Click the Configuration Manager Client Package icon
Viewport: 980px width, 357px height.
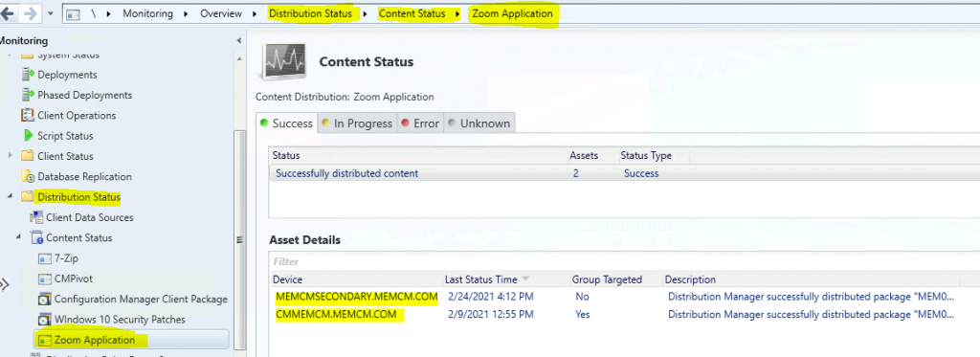[45, 300]
